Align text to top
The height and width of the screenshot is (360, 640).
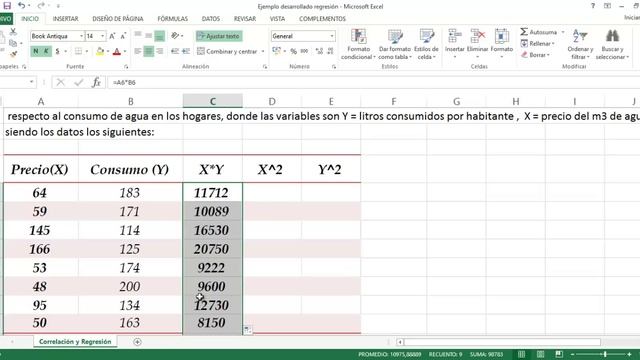[x=138, y=35]
